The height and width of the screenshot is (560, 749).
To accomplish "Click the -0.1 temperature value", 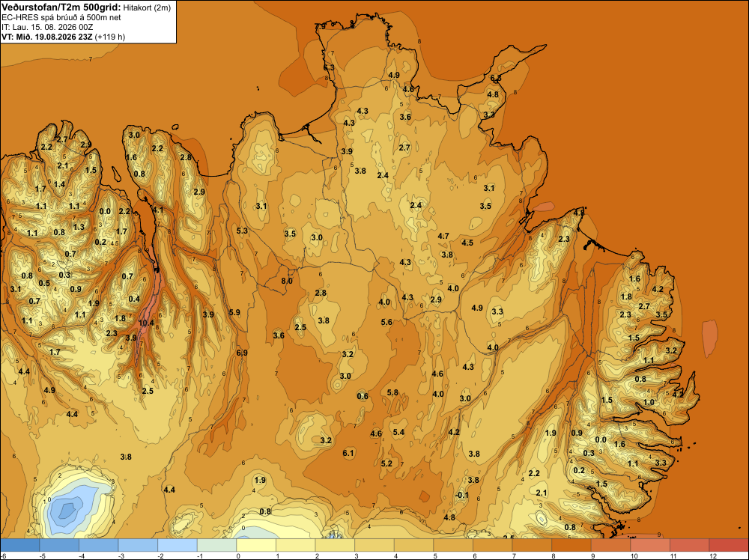I will pos(462,495).
